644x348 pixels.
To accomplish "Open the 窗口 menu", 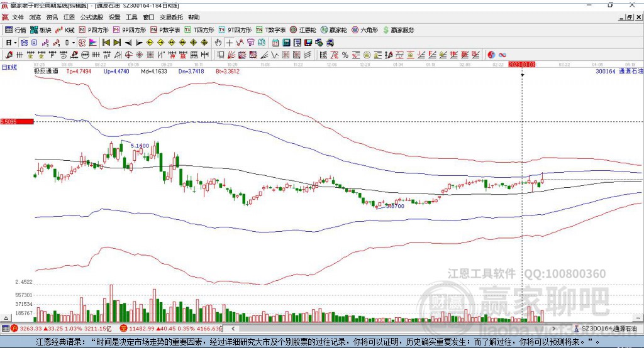I will point(148,17).
